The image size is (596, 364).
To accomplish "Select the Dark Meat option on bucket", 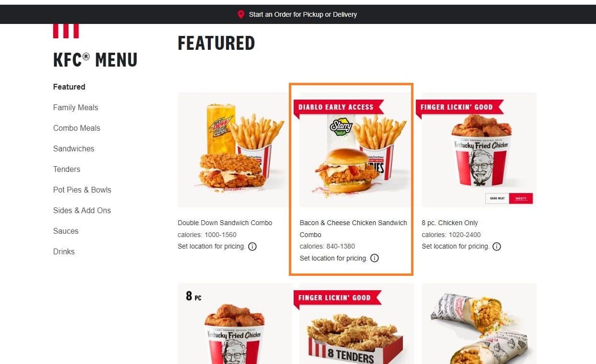I will [x=497, y=198].
